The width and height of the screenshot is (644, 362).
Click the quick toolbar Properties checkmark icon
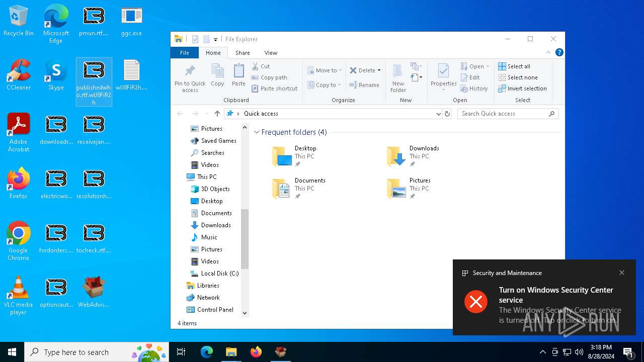[195, 39]
